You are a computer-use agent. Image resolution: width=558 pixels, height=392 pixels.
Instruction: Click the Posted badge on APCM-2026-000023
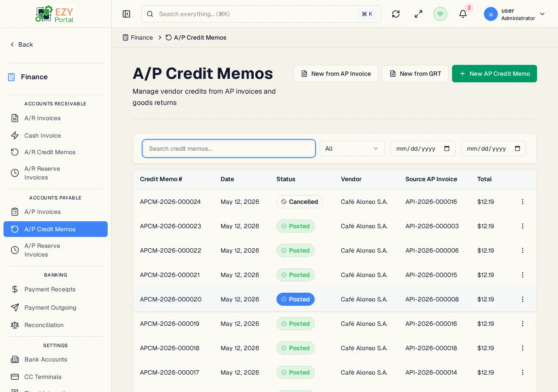point(296,226)
